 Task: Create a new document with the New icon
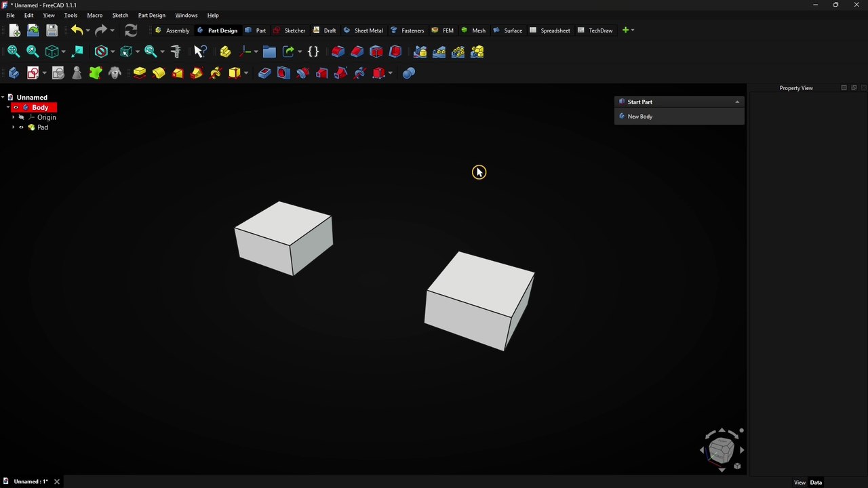click(x=14, y=30)
